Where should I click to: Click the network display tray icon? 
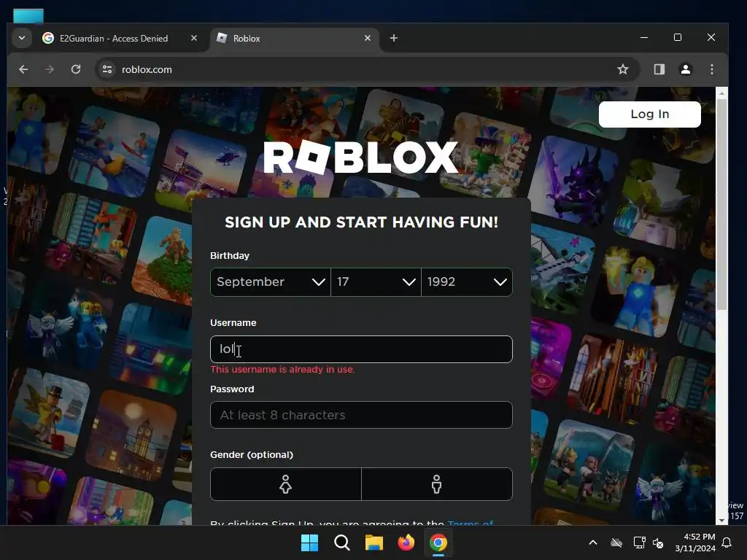click(x=639, y=542)
